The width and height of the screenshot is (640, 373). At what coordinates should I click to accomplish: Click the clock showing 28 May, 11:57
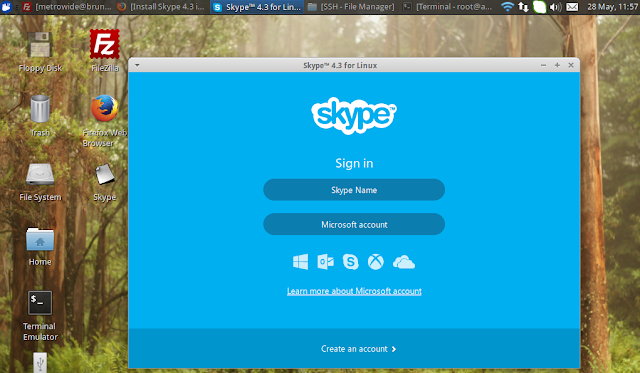[x=613, y=7]
